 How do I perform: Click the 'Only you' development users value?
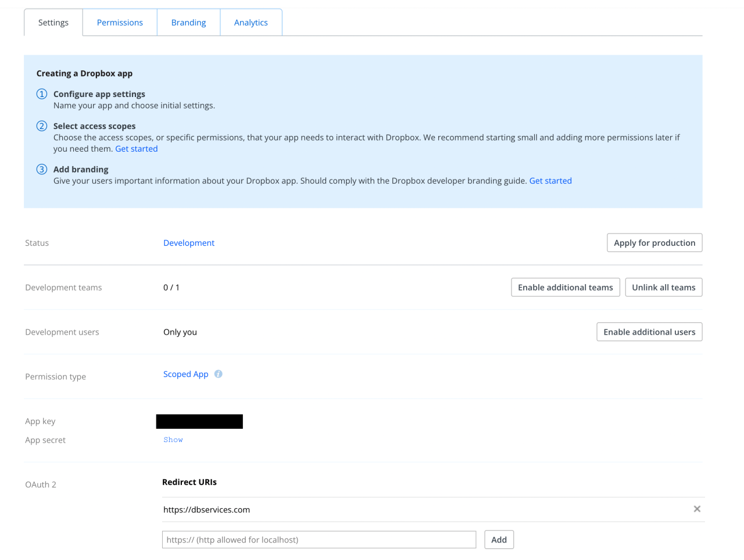(180, 332)
